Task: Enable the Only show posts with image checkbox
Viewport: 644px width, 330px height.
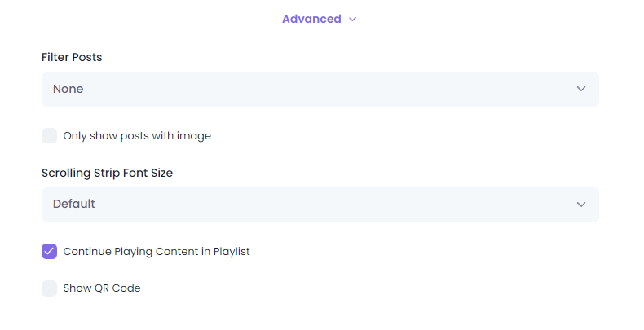Action: 49,136
